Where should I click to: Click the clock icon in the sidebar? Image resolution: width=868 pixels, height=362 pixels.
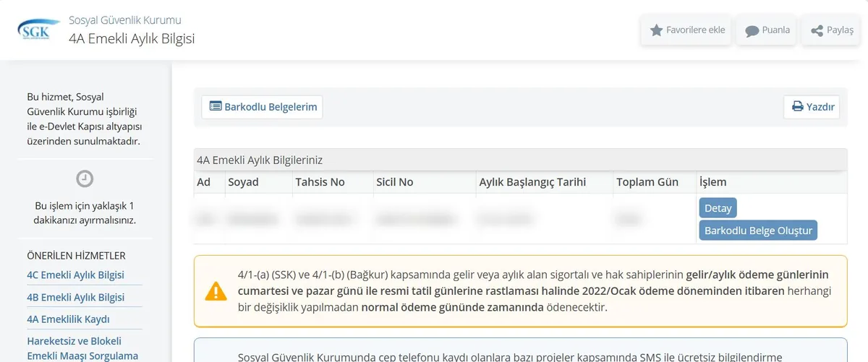coord(85,178)
